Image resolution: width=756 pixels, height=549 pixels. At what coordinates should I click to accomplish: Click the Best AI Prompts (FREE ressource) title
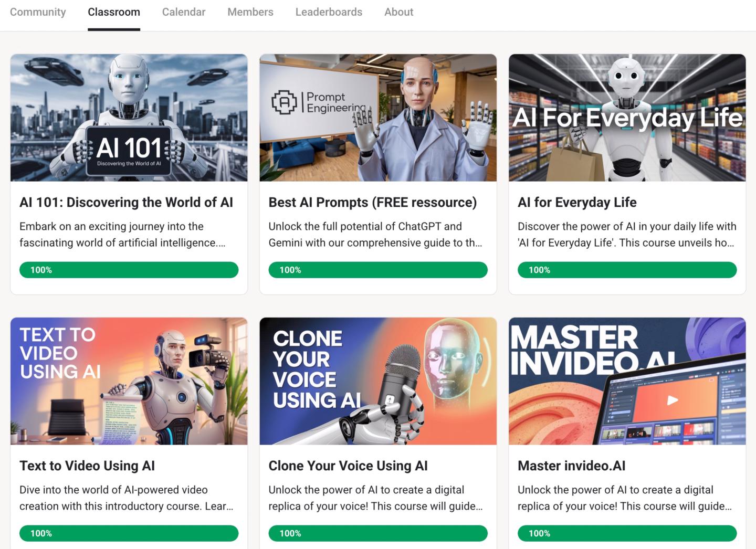pos(373,202)
